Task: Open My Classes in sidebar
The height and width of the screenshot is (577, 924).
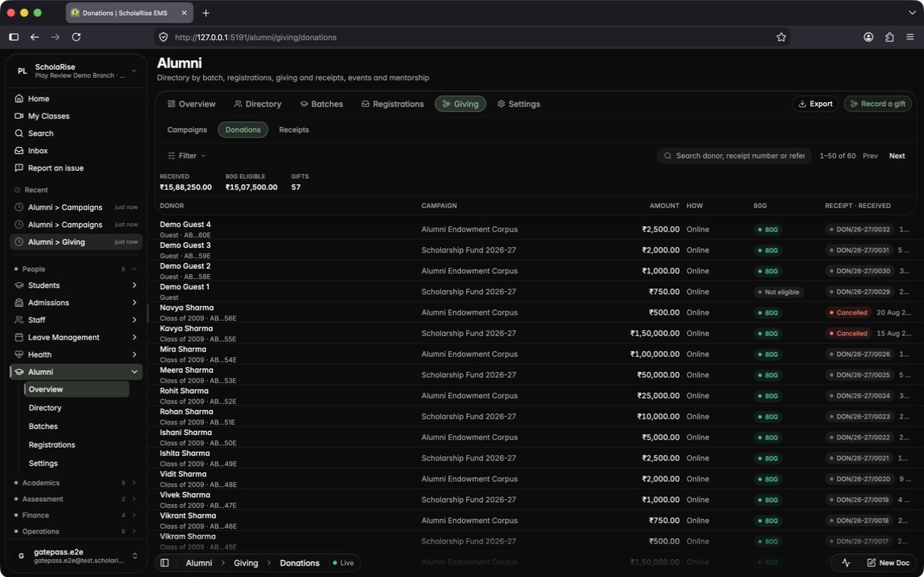Action: pyautogui.click(x=75, y=116)
